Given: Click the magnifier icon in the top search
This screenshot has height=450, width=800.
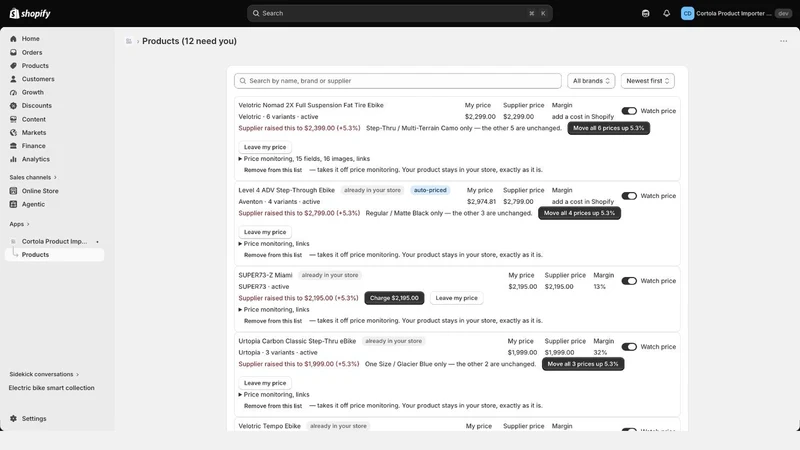Looking at the screenshot, I should [256, 13].
